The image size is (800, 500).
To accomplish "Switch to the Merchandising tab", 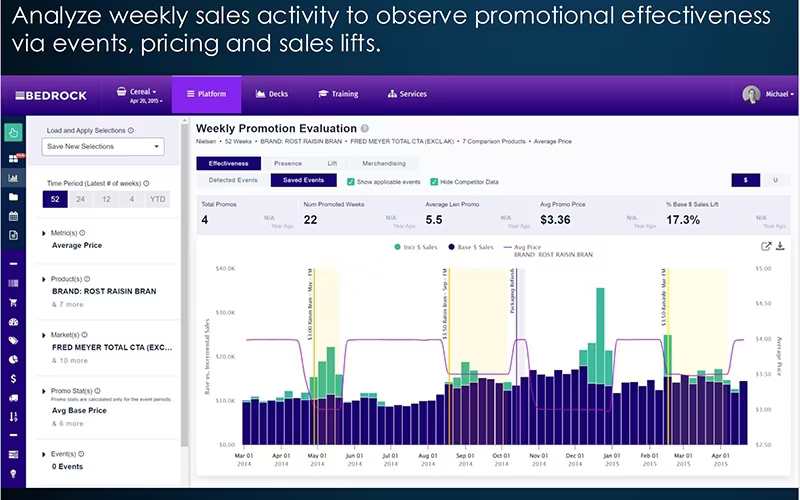I will tap(384, 163).
